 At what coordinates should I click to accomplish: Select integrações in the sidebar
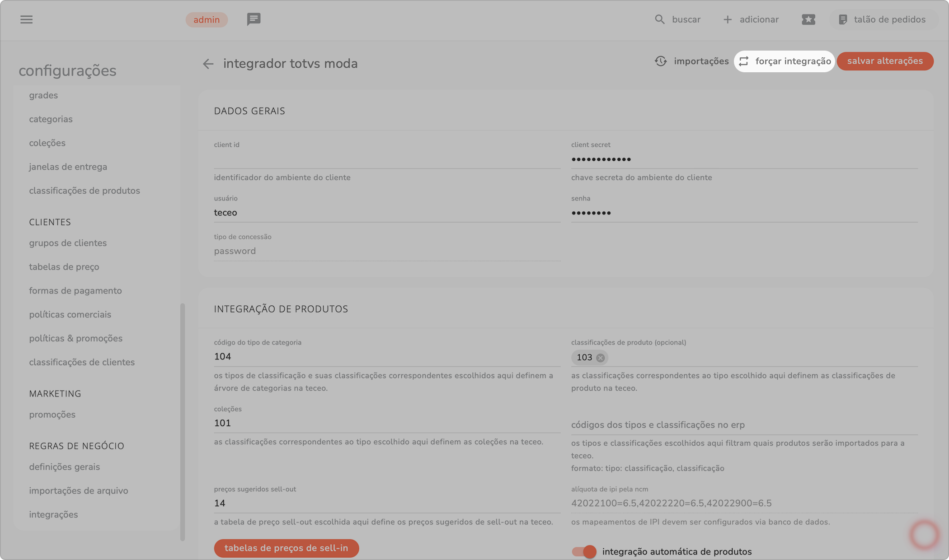click(53, 514)
